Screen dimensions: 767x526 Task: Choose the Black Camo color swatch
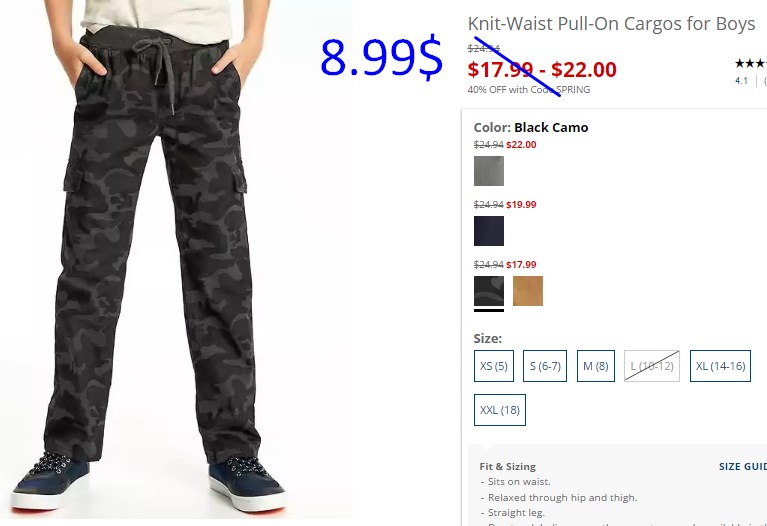(x=489, y=291)
